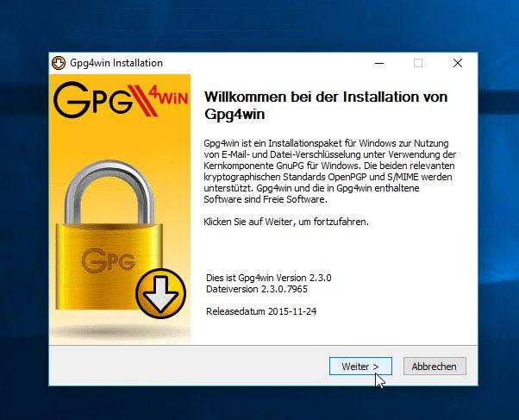This screenshot has height=420, width=519.
Task: Minimize the Gpg4win Installation window
Action: click(379, 63)
